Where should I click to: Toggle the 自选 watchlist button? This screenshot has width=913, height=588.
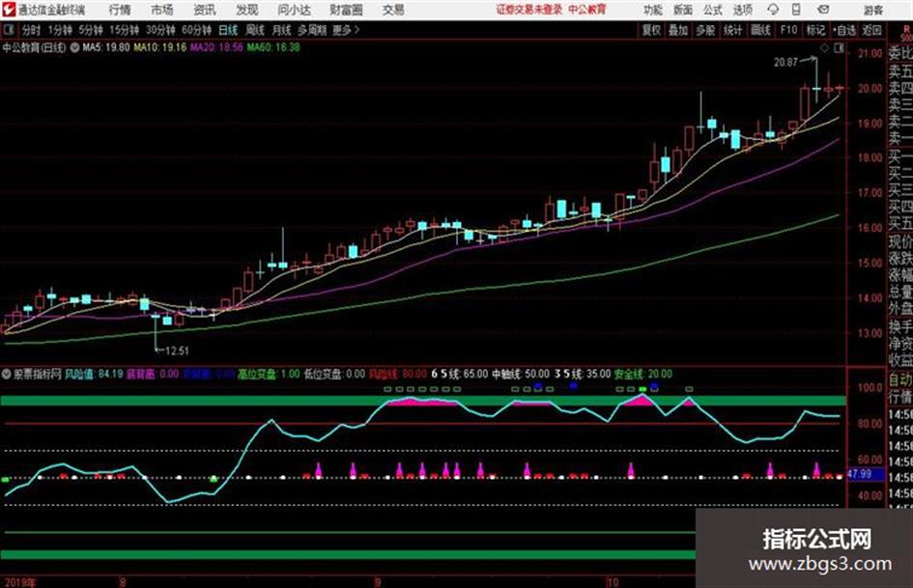[x=844, y=30]
